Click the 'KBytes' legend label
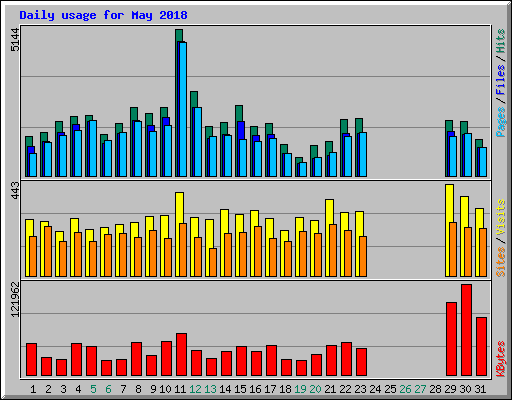The height and width of the screenshot is (400, 512). [x=501, y=359]
